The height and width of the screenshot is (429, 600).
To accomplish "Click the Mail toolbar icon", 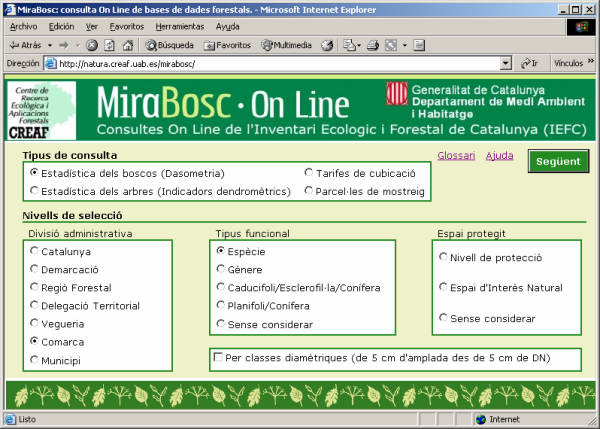I will pos(349,45).
